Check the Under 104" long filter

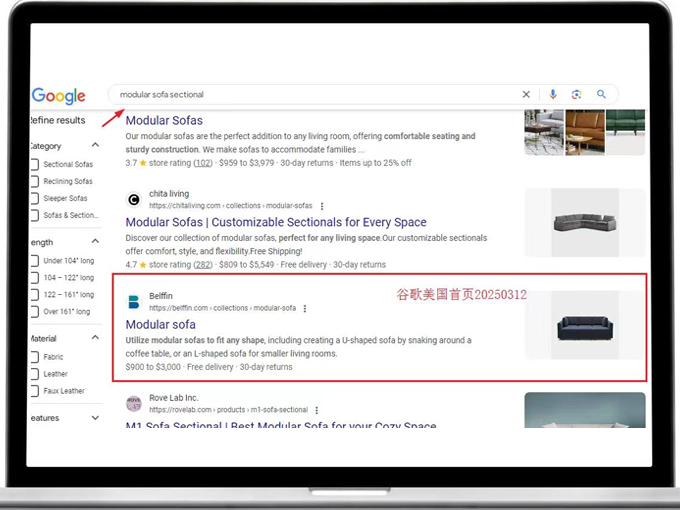[34, 261]
